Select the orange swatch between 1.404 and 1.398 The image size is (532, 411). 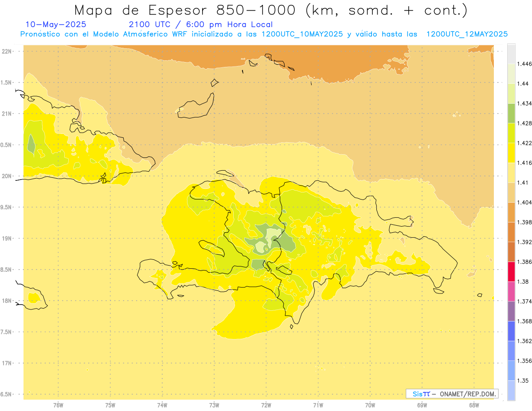(x=511, y=212)
